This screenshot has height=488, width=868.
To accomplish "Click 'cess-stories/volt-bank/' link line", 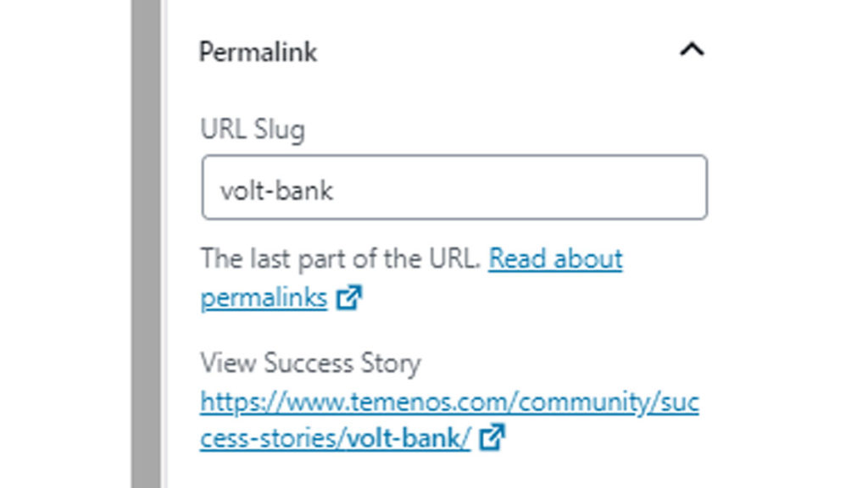I will [335, 439].
